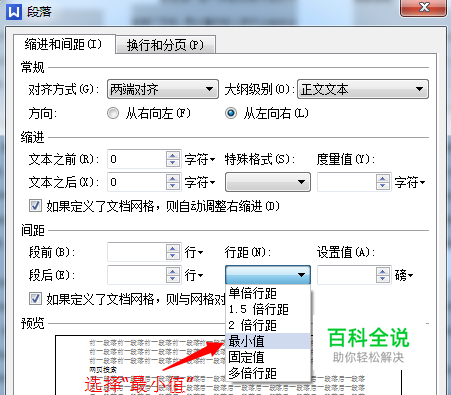
Task: Increase the 段前 spacing with up arrow
Action: (x=173, y=248)
